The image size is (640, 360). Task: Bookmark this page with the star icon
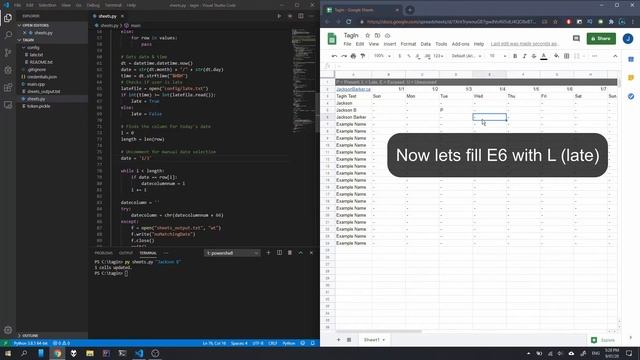click(555, 22)
